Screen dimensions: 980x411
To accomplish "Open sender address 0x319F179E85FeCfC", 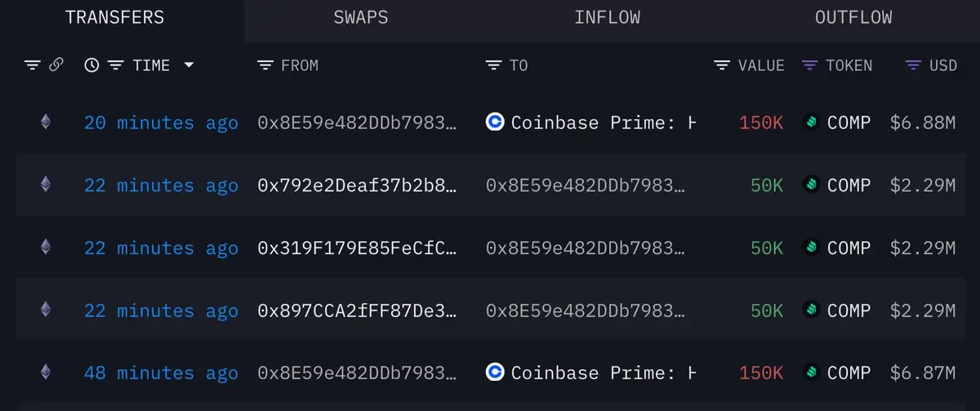I will click(357, 248).
